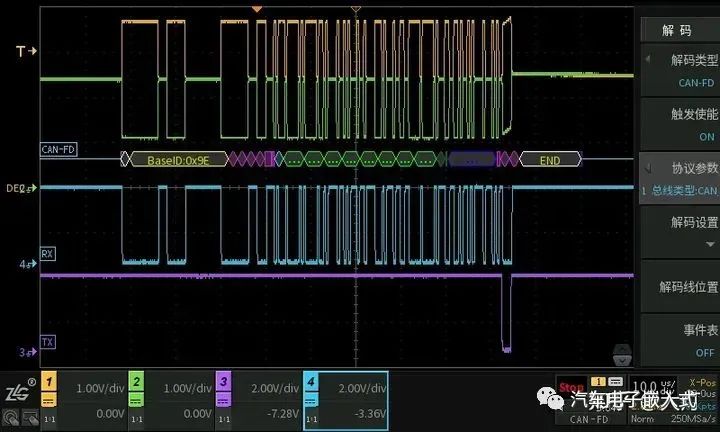This screenshot has width=720, height=432.
Task: Click the RX waveform label
Action: coord(47,254)
